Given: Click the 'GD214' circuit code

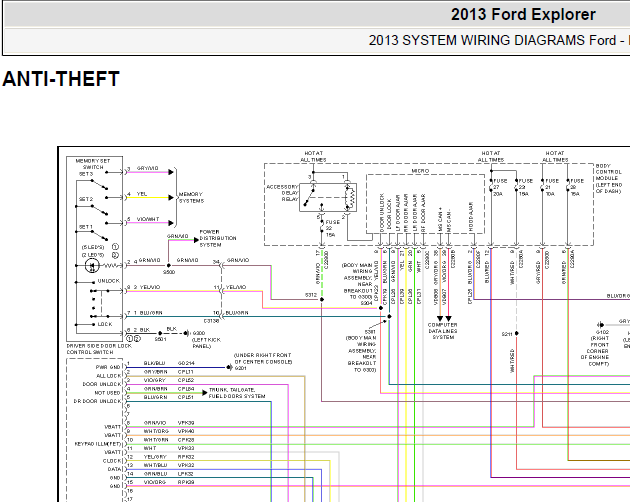Looking at the screenshot, I should tap(186, 363).
